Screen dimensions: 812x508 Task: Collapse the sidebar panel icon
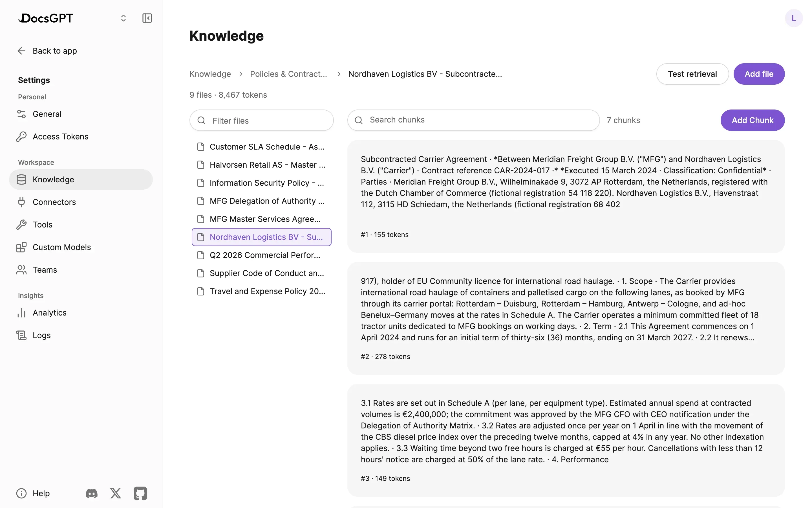[147, 18]
